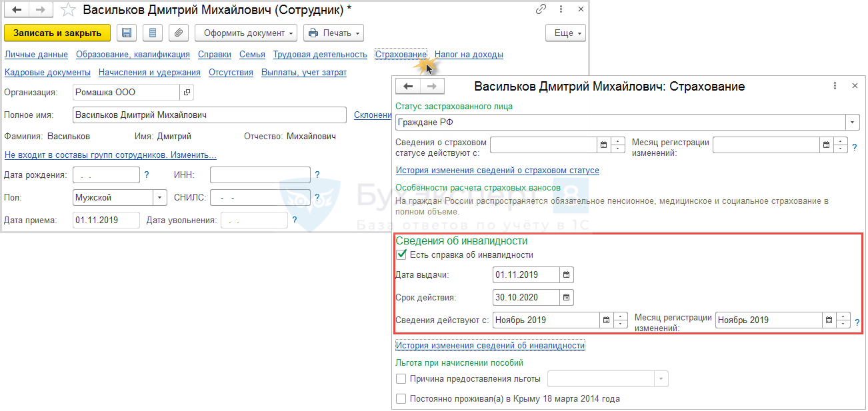868x411 pixels.
Task: Click the star favorite icon
Action: pos(67,9)
